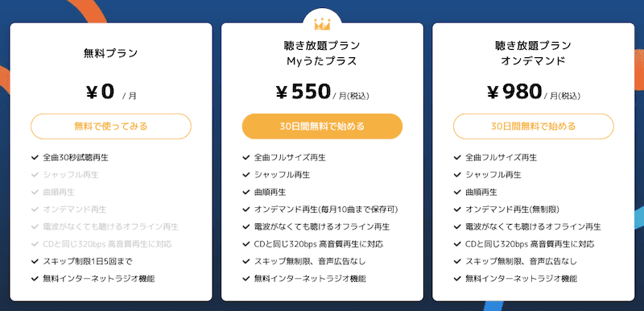Click 無料で使ってみる button

111,126
